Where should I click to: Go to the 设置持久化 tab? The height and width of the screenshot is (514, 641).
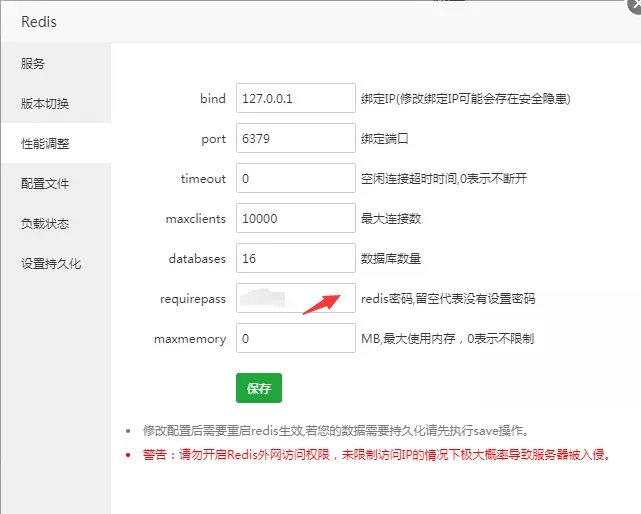pos(51,264)
